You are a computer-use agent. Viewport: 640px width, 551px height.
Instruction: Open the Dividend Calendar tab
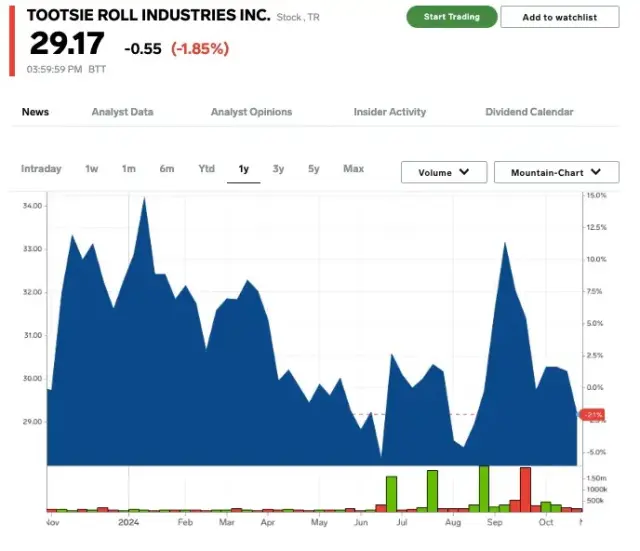(x=529, y=112)
